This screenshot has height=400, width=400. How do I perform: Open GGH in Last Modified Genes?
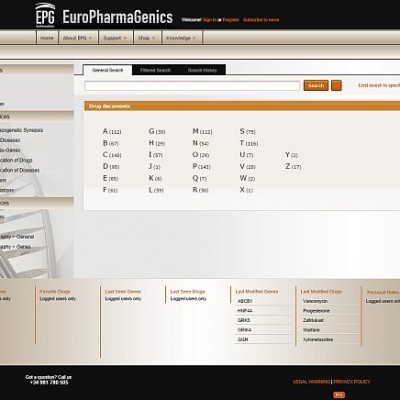[243, 339]
